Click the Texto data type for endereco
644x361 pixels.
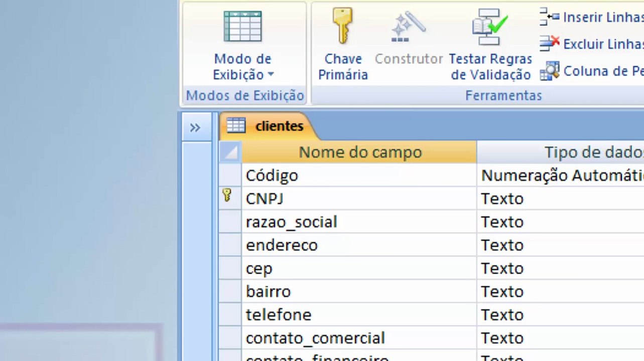560,245
